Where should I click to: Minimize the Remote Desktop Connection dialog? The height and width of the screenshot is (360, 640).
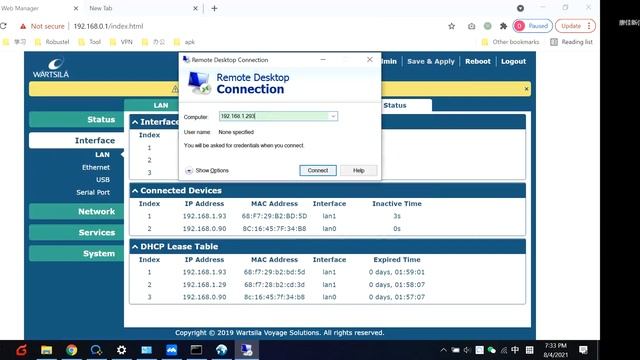tap(323, 60)
